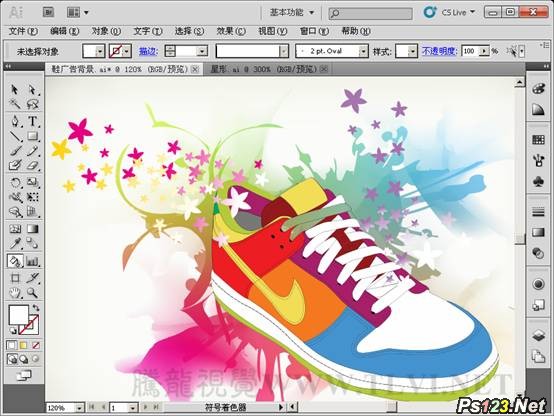This screenshot has height=416, width=554.
Task: Toggle the screen mode button
Action: [x=24, y=375]
